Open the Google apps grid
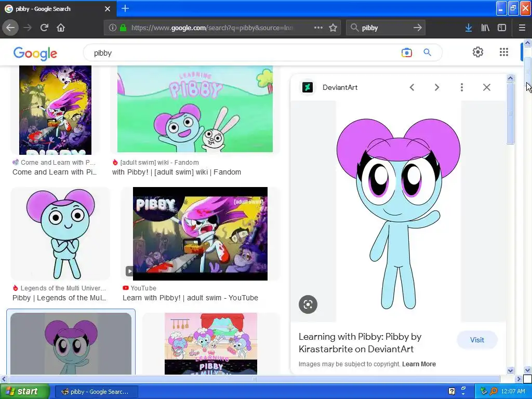 click(504, 52)
